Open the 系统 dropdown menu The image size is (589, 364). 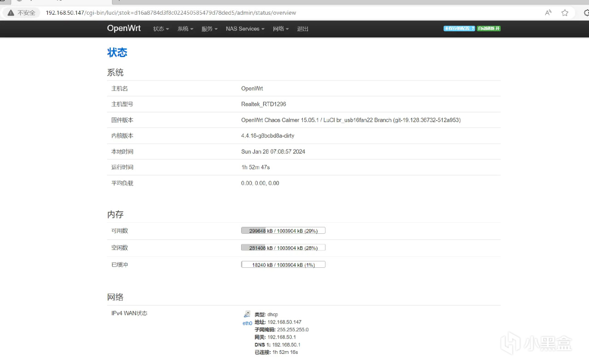point(185,29)
